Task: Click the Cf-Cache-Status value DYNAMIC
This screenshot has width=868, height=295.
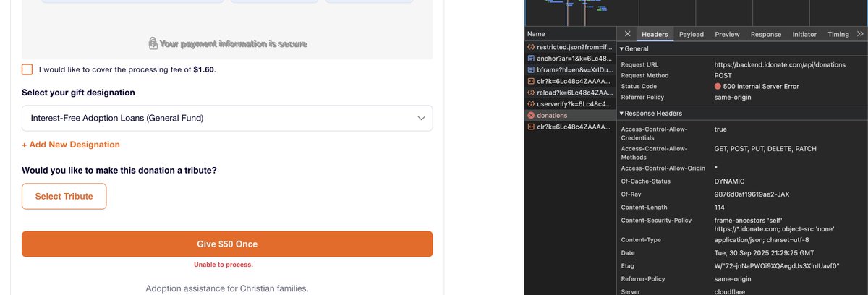Action: tap(729, 181)
